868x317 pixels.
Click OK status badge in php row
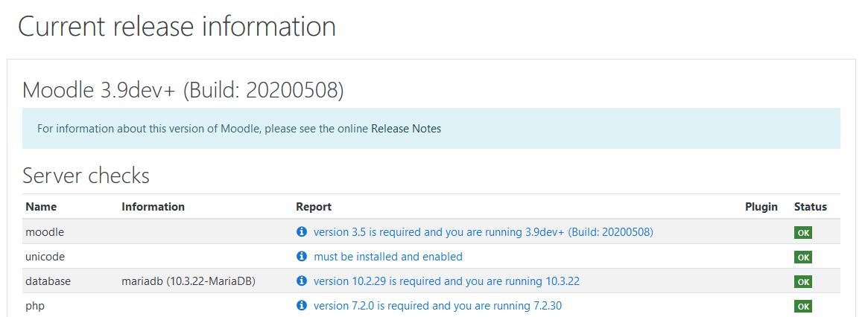[803, 306]
